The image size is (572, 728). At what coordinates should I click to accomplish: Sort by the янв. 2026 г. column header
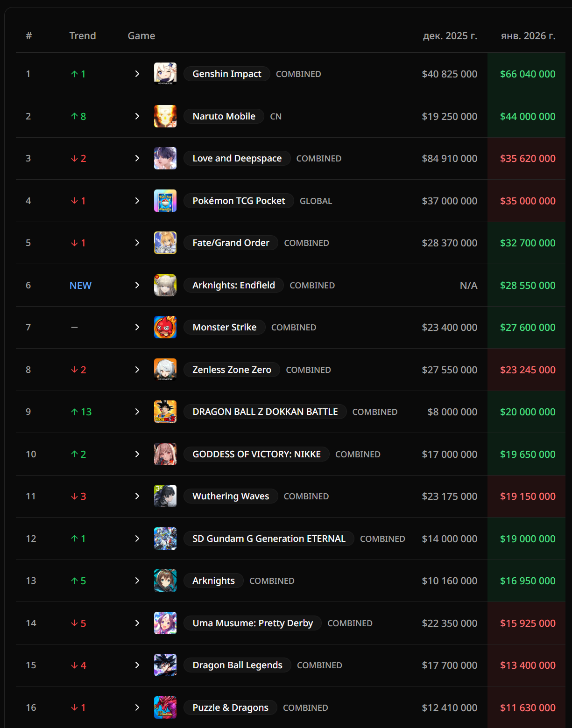pos(528,36)
